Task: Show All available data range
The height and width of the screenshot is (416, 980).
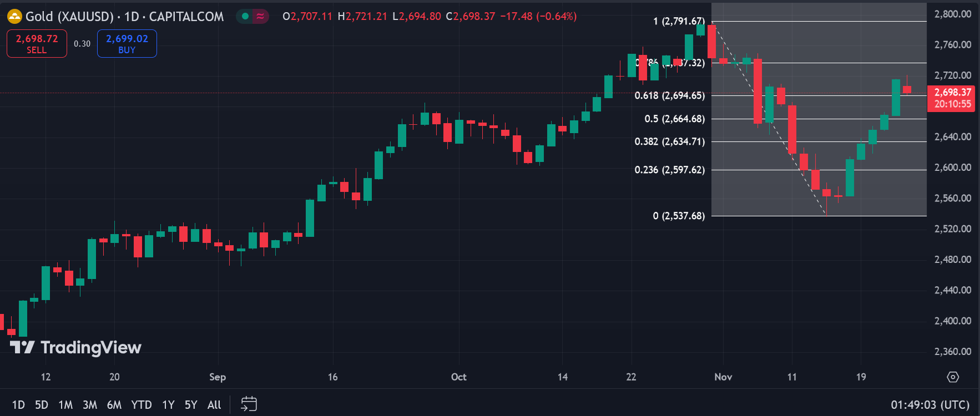Action: [x=214, y=405]
